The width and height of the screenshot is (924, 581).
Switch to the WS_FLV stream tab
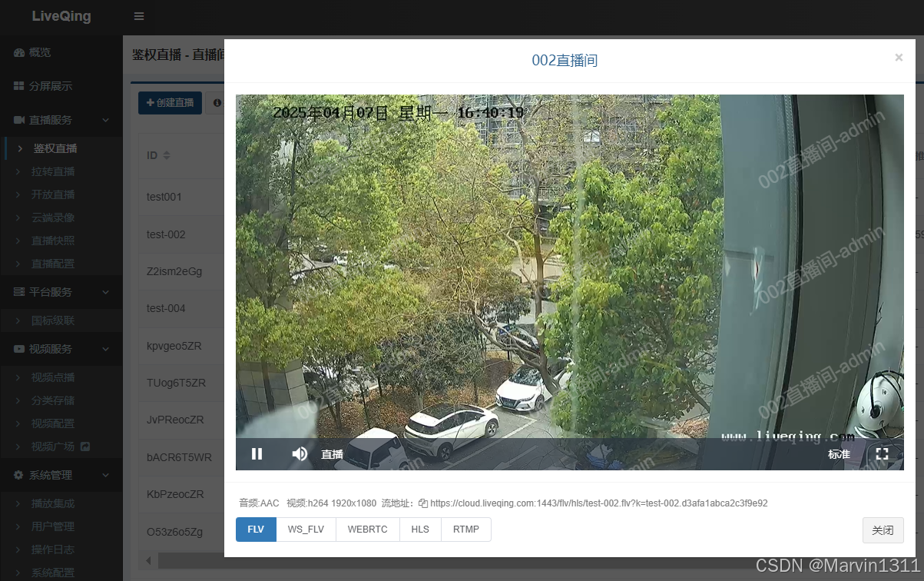click(x=306, y=530)
